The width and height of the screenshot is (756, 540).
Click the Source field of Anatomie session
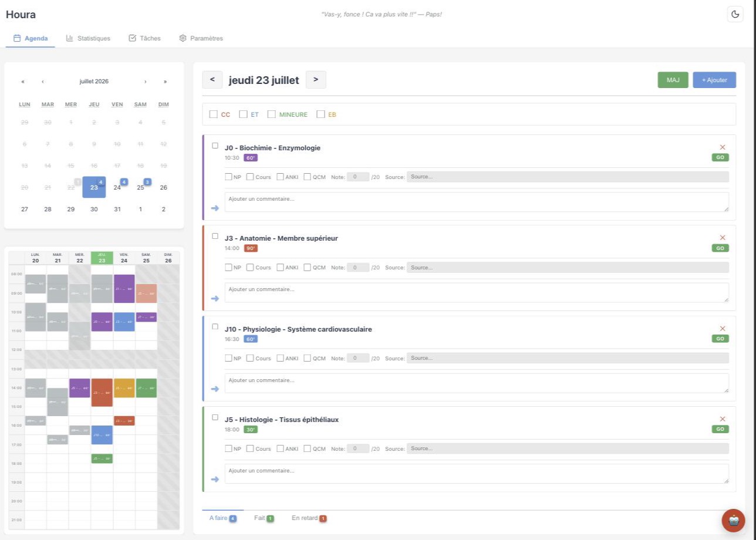pyautogui.click(x=568, y=267)
